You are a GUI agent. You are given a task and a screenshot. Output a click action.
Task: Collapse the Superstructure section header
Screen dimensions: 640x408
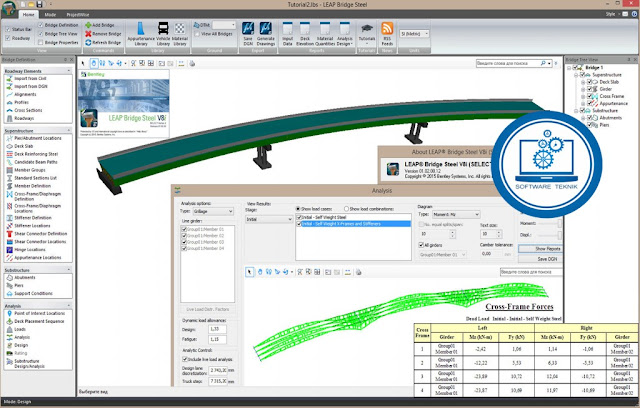69,131
